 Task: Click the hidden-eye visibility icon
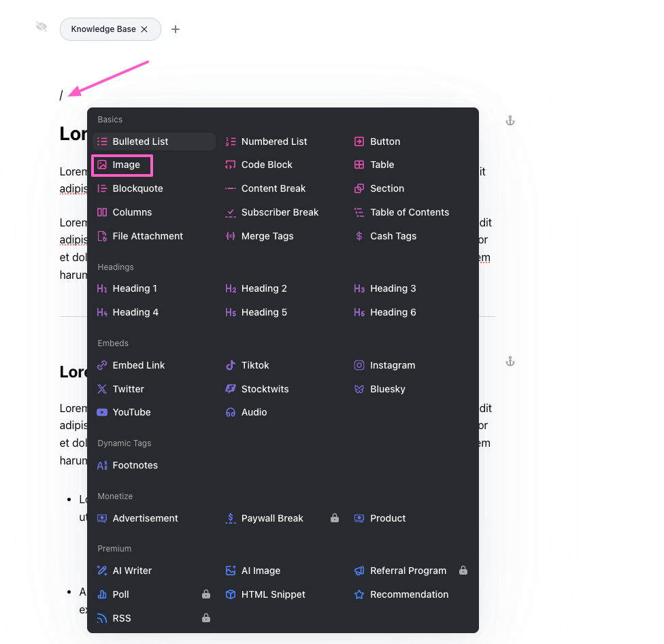coord(41,27)
